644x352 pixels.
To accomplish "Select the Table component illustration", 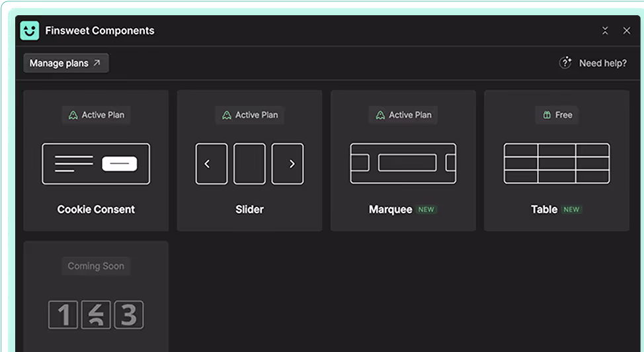I will (557, 163).
